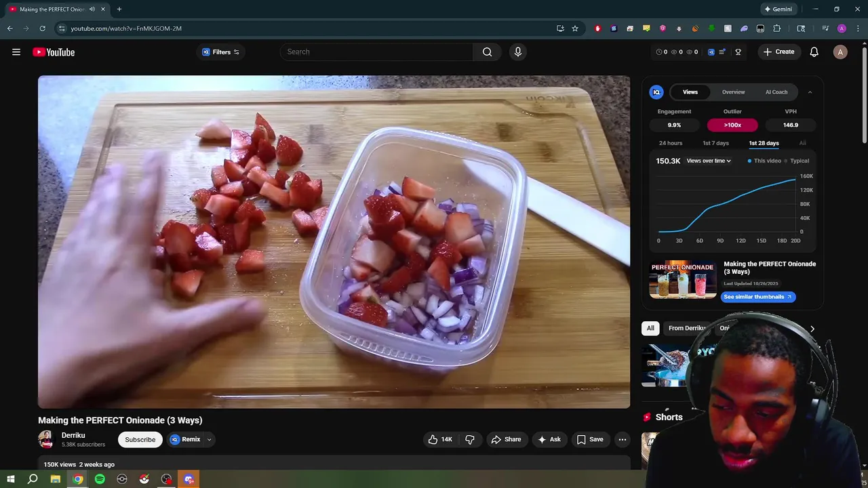Go to the YouTube home logo
Screen dimensions: 868x488
pyautogui.click(x=54, y=52)
